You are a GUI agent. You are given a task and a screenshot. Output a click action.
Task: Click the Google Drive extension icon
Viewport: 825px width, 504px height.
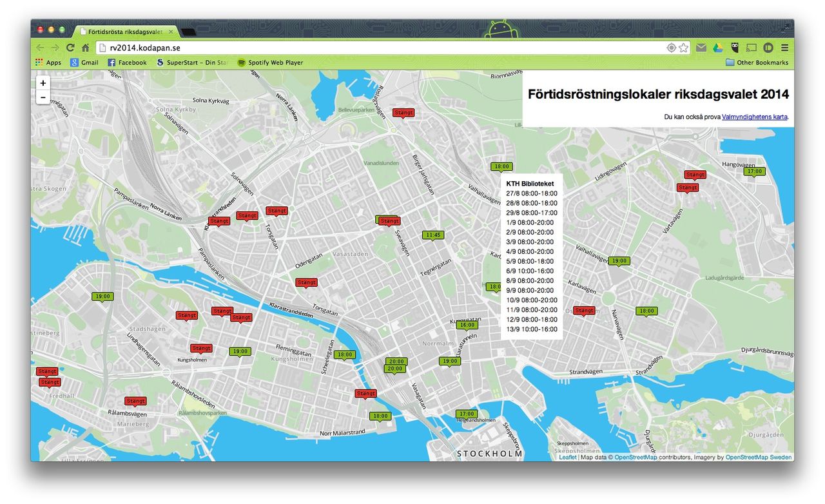[x=717, y=47]
